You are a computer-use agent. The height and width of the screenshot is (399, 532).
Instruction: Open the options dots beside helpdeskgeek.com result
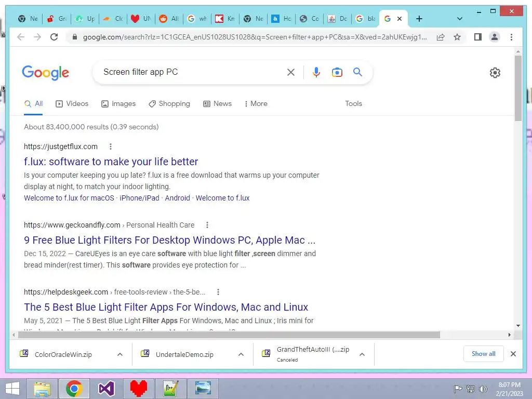tap(218, 292)
